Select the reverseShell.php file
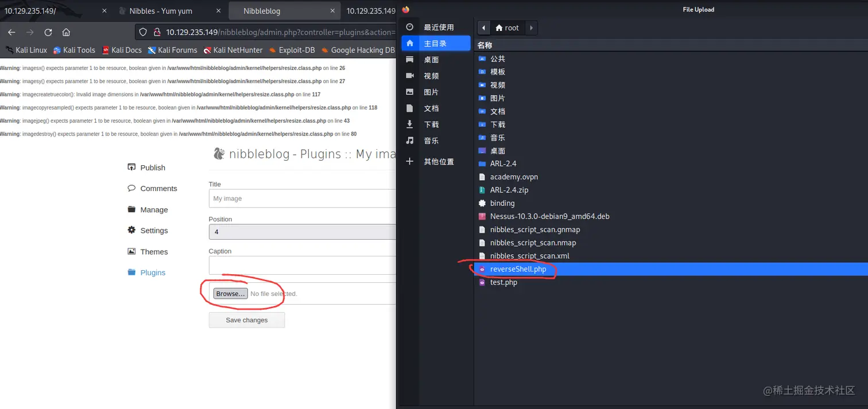 [672, 269]
